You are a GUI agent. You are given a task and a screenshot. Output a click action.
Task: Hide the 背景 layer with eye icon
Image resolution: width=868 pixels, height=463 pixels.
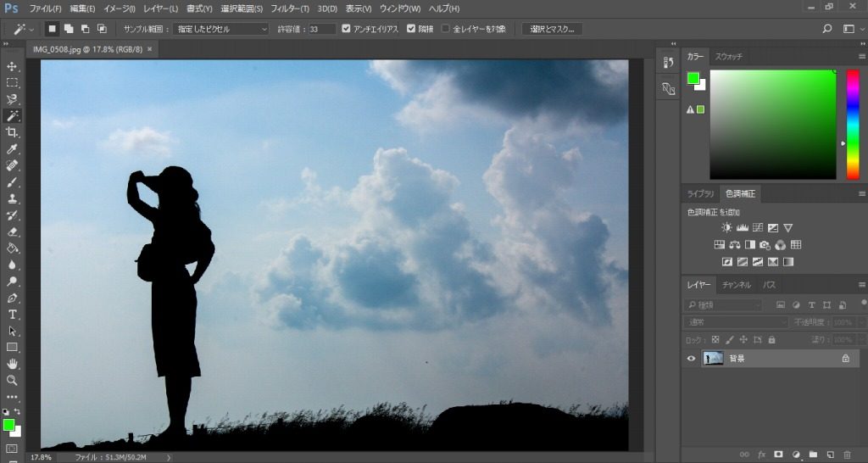tap(691, 359)
